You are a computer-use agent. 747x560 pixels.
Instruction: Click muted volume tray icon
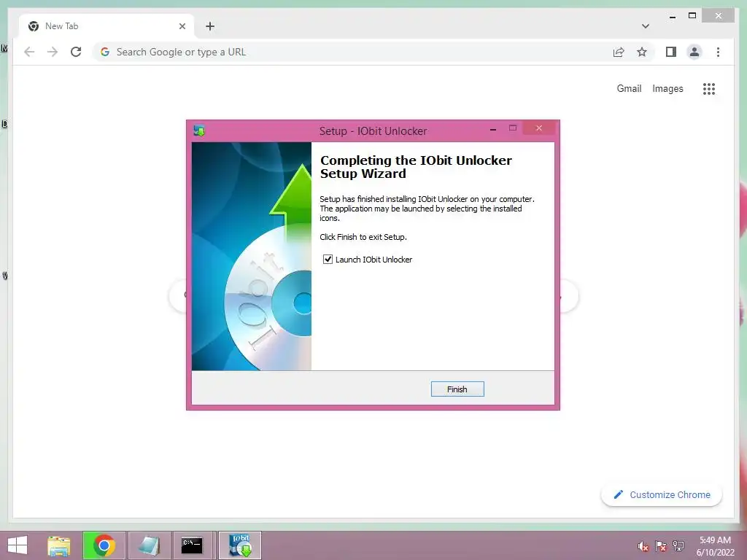pos(643,546)
